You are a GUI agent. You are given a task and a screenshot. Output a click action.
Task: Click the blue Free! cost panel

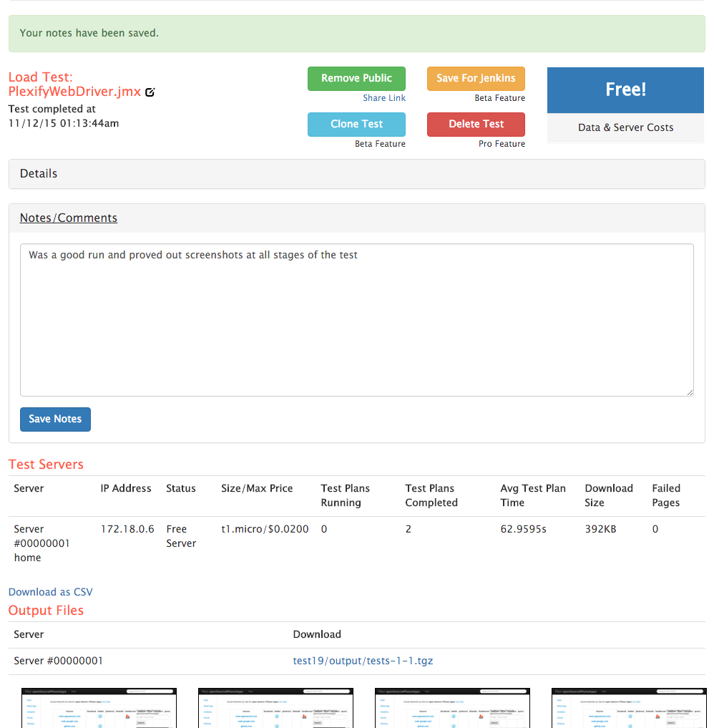(625, 90)
